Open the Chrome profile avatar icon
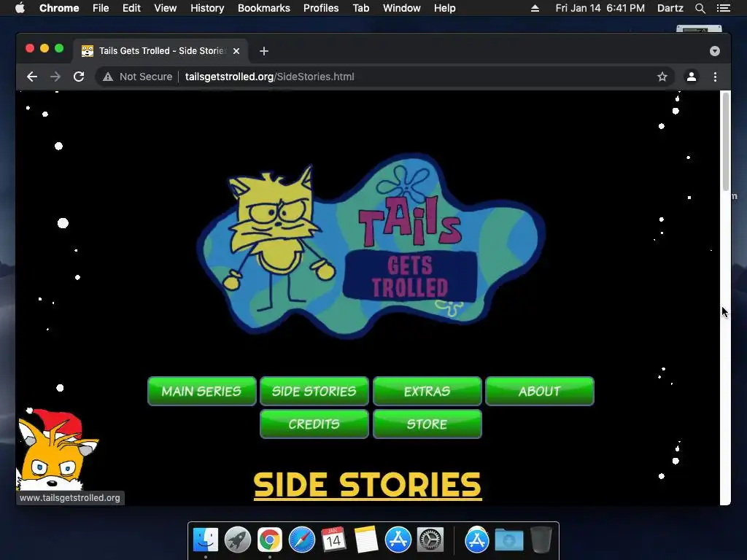 pyautogui.click(x=692, y=77)
